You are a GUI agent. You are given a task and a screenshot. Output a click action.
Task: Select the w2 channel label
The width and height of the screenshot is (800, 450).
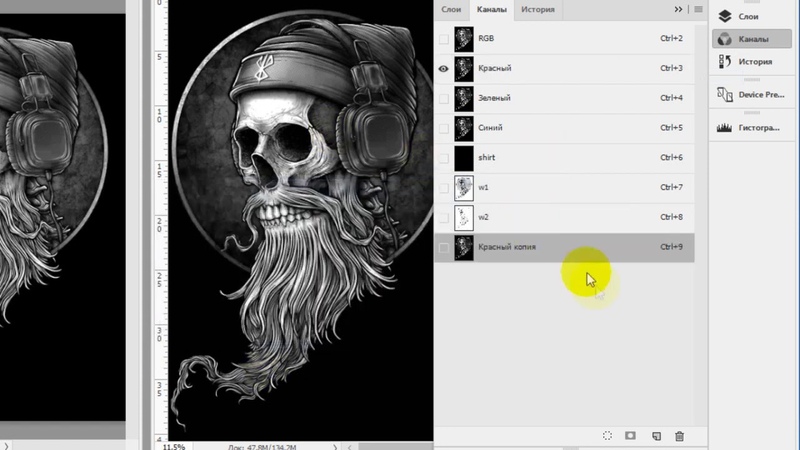click(483, 217)
